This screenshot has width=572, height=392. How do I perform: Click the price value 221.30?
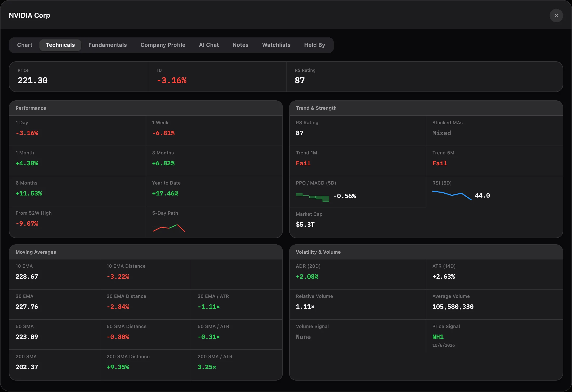click(x=32, y=80)
